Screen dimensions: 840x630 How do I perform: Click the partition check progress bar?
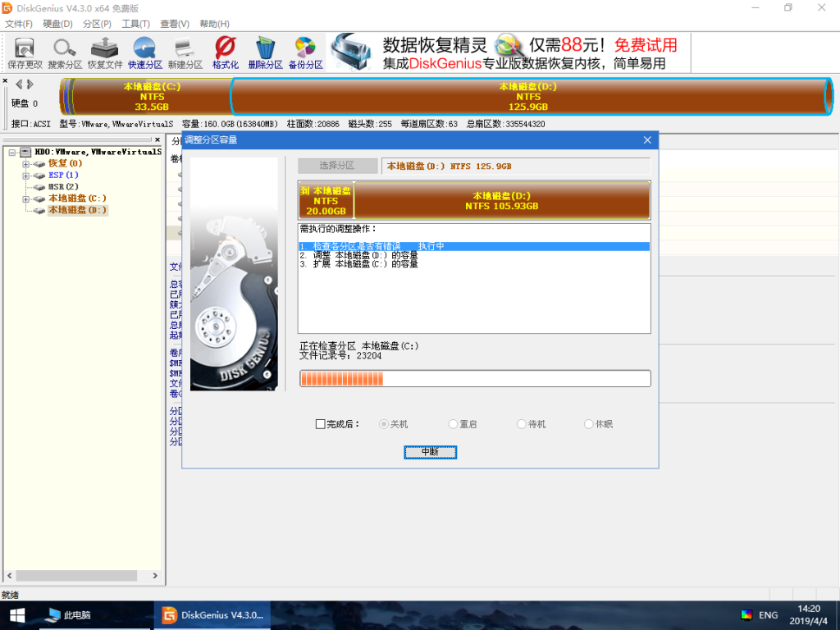point(474,378)
